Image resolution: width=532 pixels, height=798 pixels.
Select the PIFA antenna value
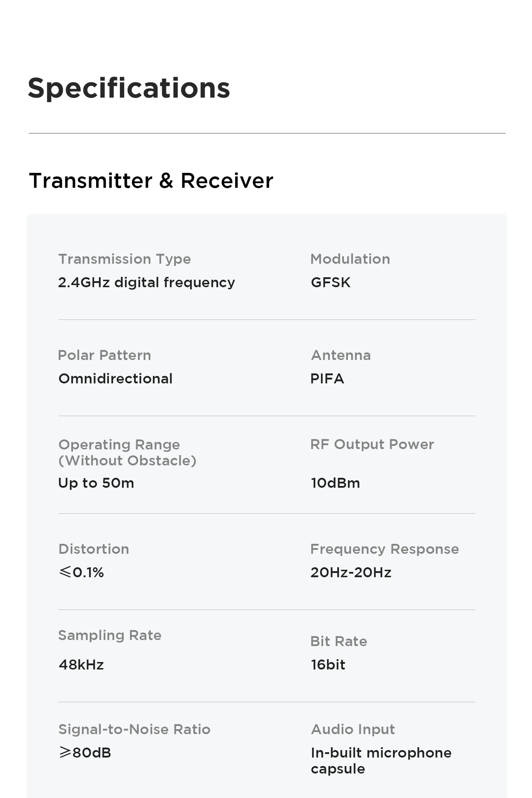click(x=327, y=379)
